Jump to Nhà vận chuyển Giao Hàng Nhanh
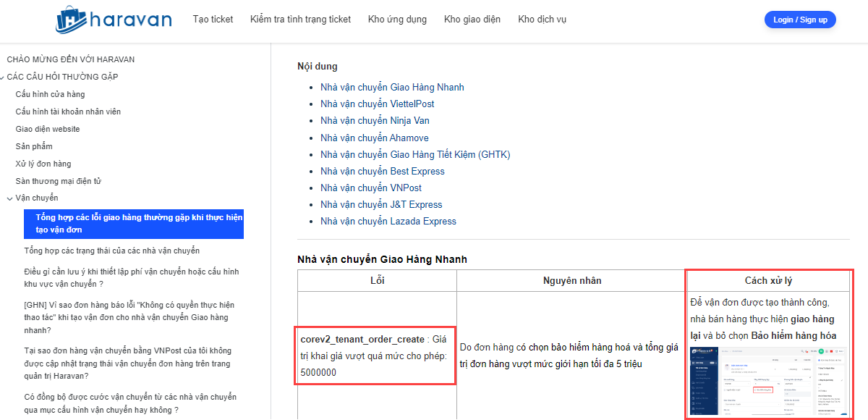 [392, 88]
